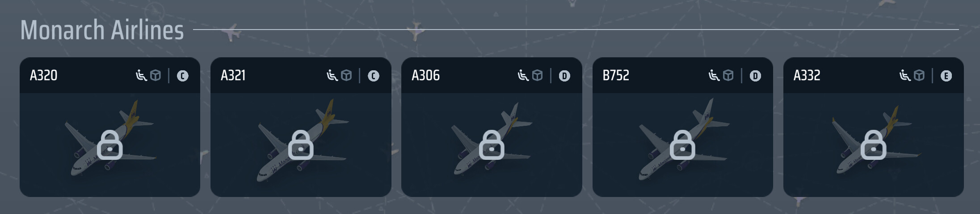Select the B752 aircraft title
The image size is (980, 214).
click(x=616, y=75)
